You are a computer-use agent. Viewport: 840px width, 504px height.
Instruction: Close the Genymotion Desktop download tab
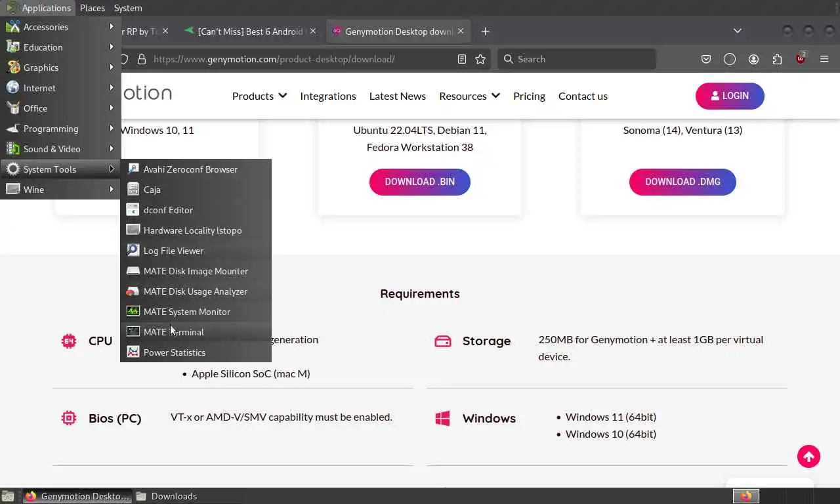click(x=461, y=31)
